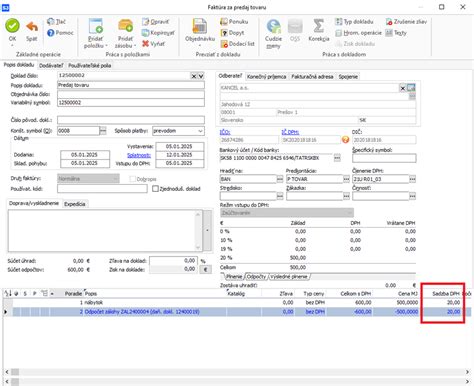This screenshot has width=474, height=386.
Task: Click the Splatnosť link
Action: coord(139,155)
